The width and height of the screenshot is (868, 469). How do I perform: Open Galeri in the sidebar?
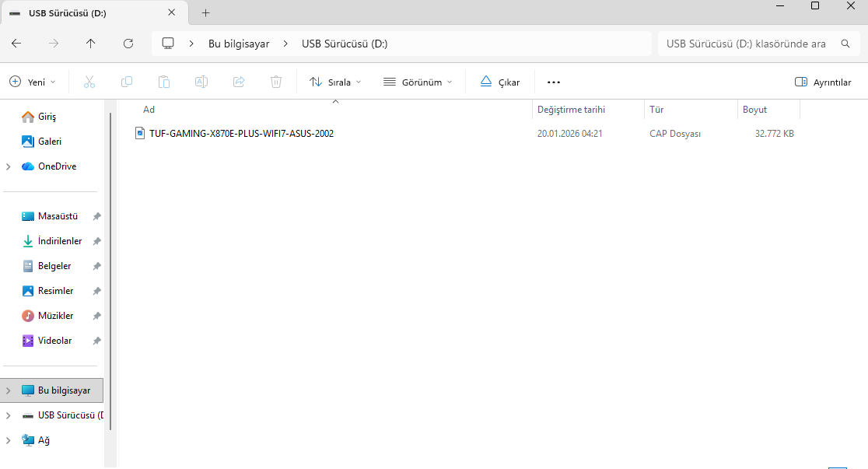click(x=49, y=142)
